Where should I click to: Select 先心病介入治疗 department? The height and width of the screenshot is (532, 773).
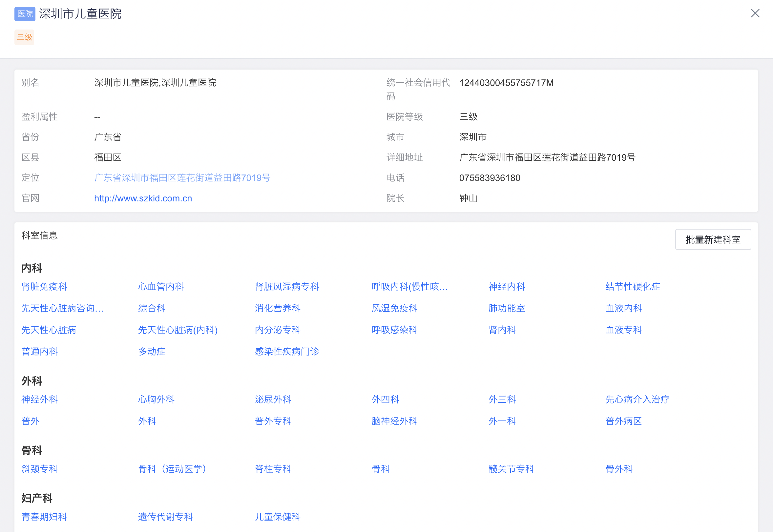(x=637, y=399)
